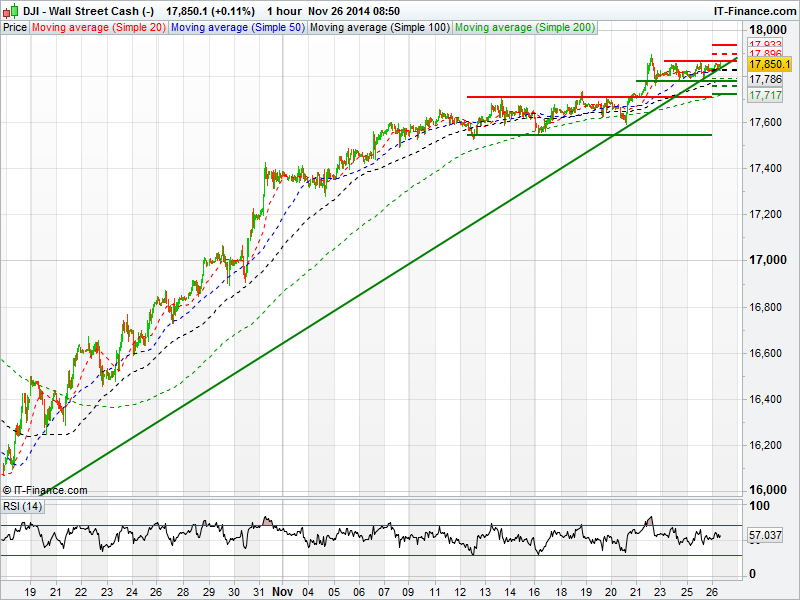Click the candlestick icon beside DJI title
The width and height of the screenshot is (800, 600).
click(x=11, y=11)
